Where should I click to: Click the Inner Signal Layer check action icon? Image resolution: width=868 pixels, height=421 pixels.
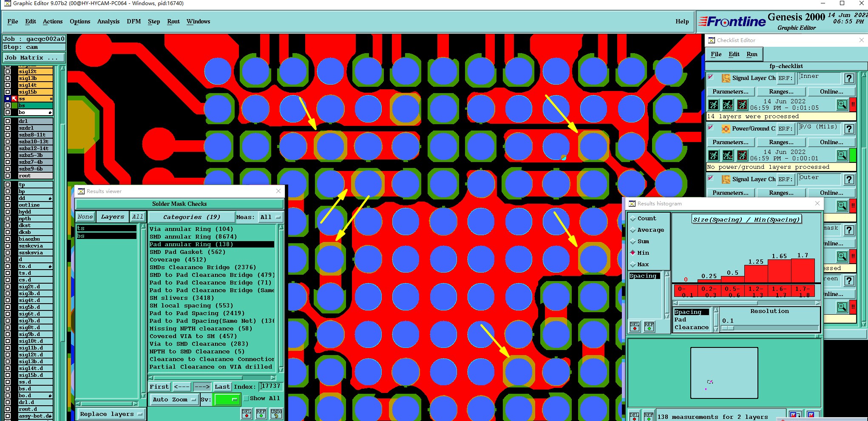tap(726, 78)
